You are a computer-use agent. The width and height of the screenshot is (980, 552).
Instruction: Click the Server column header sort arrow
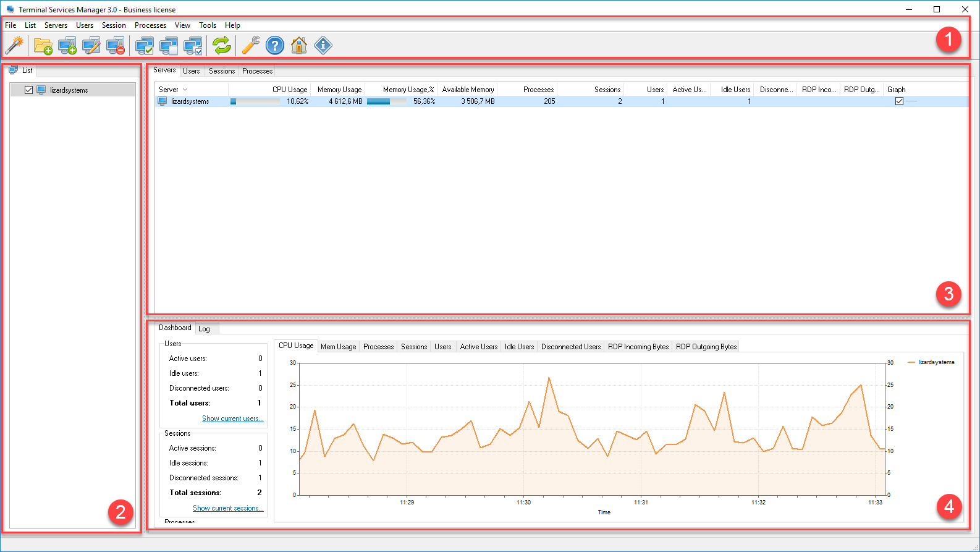(x=185, y=90)
